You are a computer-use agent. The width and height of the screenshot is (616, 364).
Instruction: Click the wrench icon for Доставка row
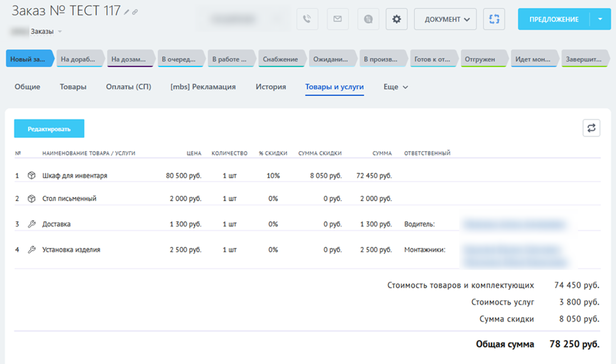tap(32, 224)
